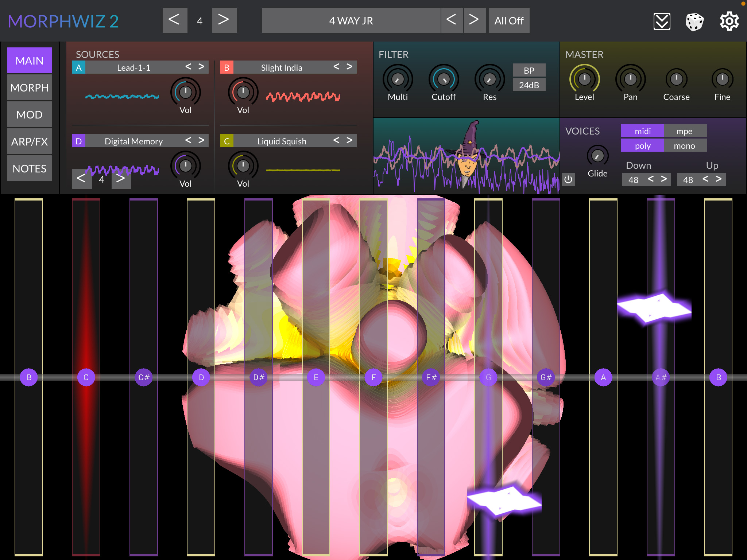Click All Off button to disable sources
The image size is (747, 560).
click(510, 20)
